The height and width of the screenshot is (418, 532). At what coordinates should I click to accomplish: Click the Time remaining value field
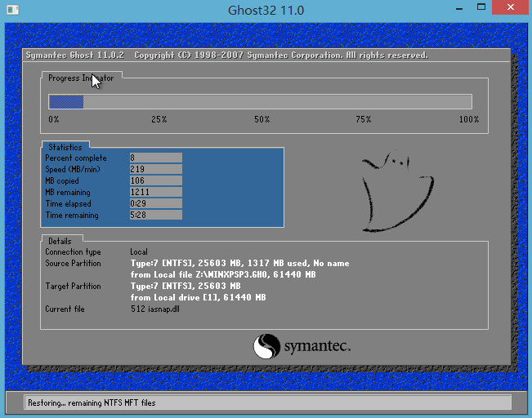[155, 216]
